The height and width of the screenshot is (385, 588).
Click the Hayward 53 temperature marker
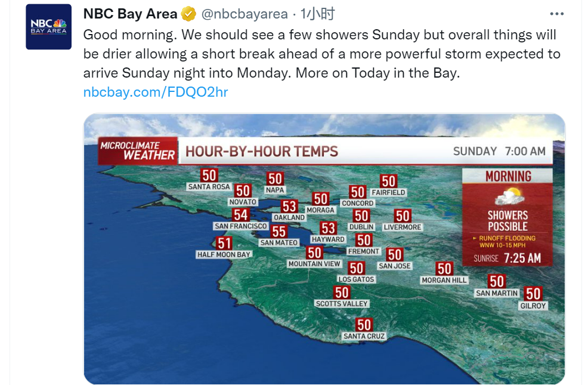tap(328, 228)
